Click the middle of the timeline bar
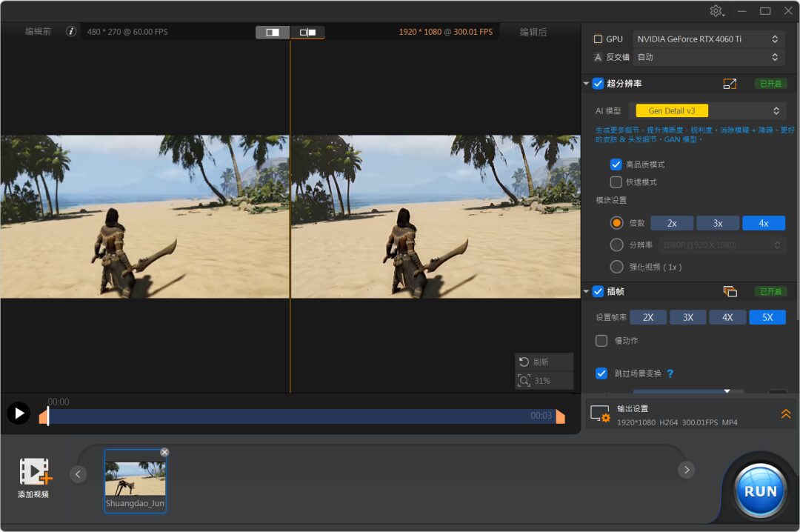This screenshot has height=532, width=800. pyautogui.click(x=302, y=416)
